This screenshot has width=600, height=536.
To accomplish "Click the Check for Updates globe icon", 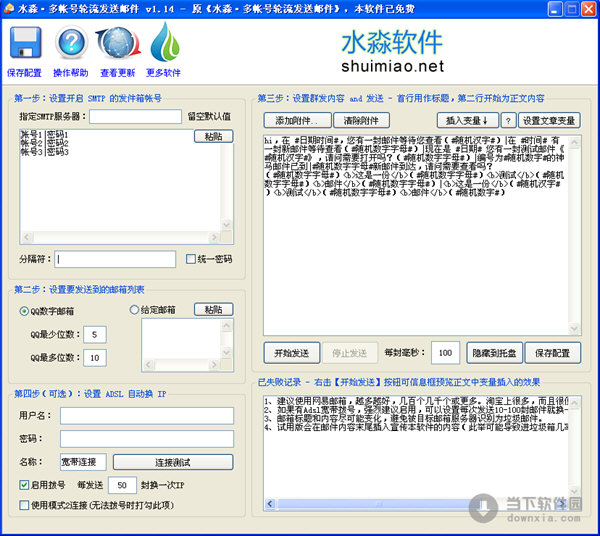I will (x=117, y=44).
